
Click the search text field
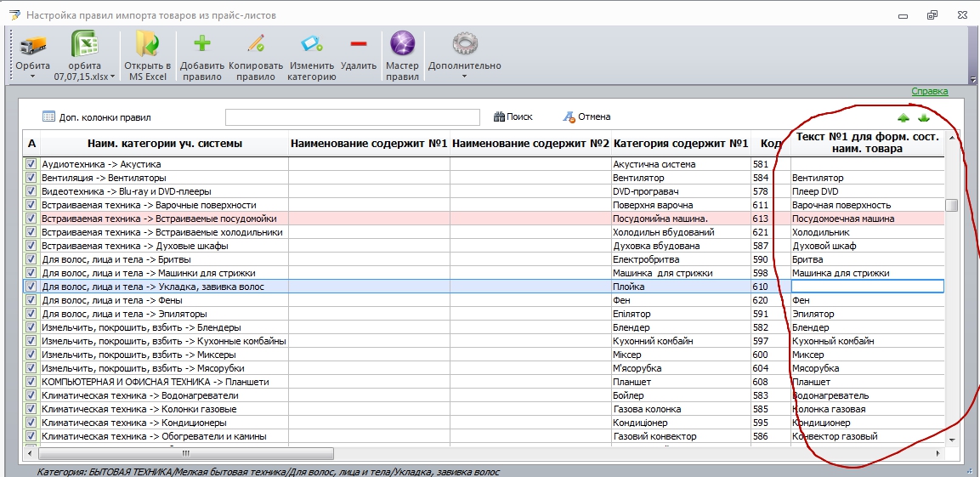[x=353, y=117]
